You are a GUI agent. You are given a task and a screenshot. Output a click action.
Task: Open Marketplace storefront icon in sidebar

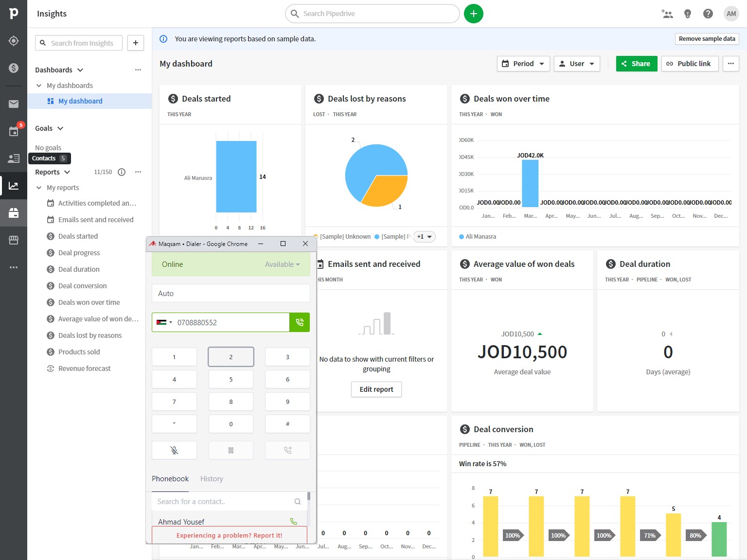tap(14, 240)
